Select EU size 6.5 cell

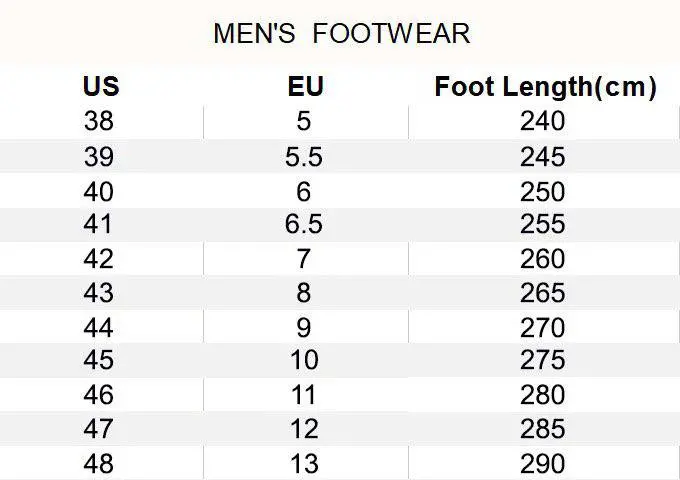[304, 224]
